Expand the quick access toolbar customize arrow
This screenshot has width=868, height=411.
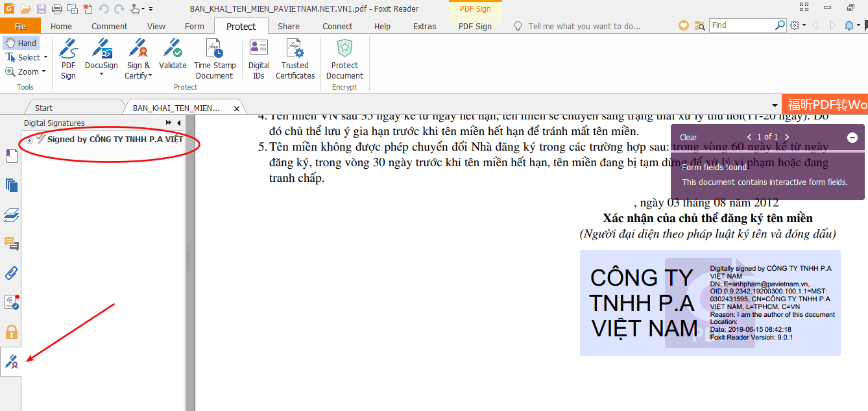tap(151, 9)
